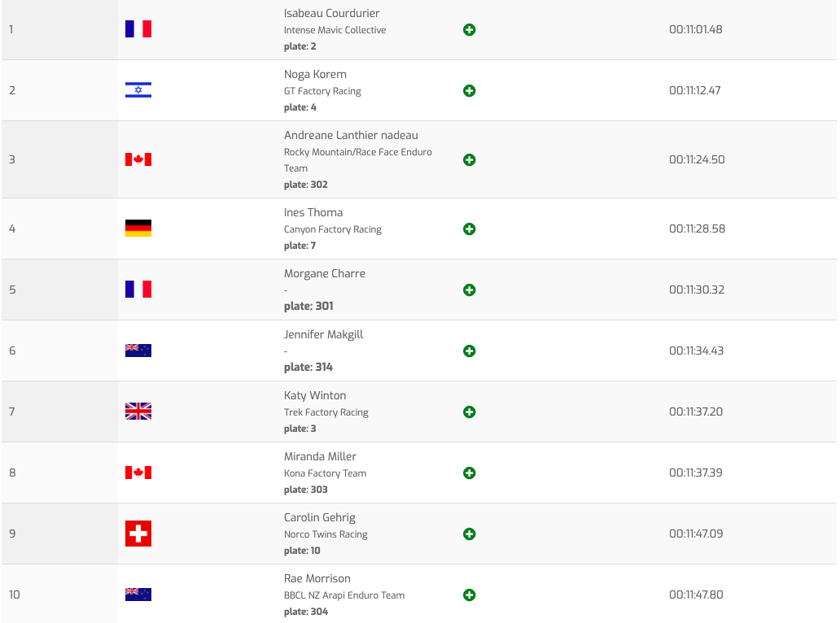Image resolution: width=840 pixels, height=623 pixels.
Task: Click the green plus beside Morgane Charre
Action: (x=469, y=290)
